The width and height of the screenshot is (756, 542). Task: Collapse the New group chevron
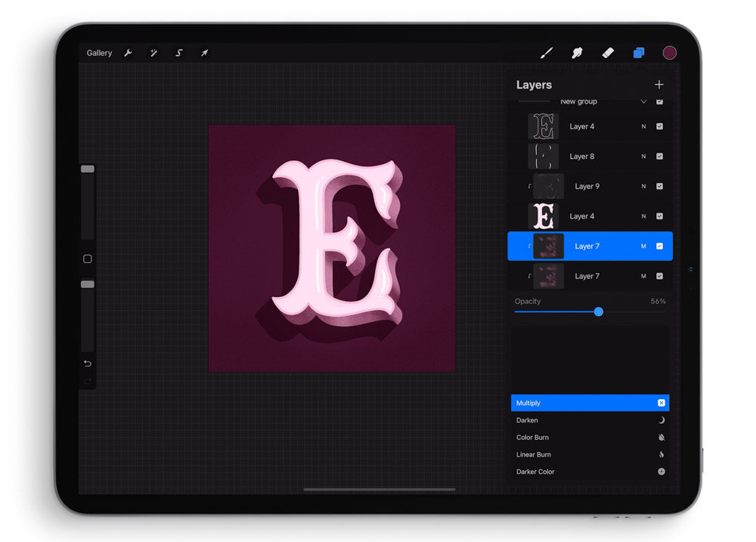point(643,101)
